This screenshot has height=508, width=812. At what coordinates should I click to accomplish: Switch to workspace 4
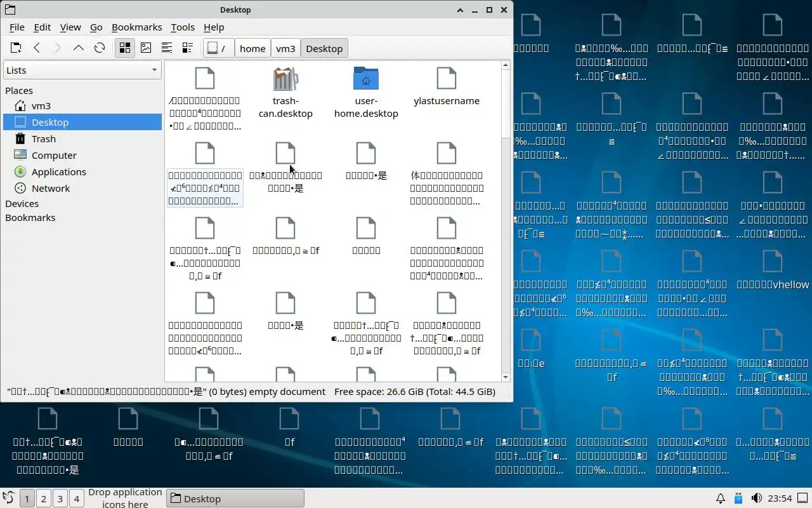[76, 498]
